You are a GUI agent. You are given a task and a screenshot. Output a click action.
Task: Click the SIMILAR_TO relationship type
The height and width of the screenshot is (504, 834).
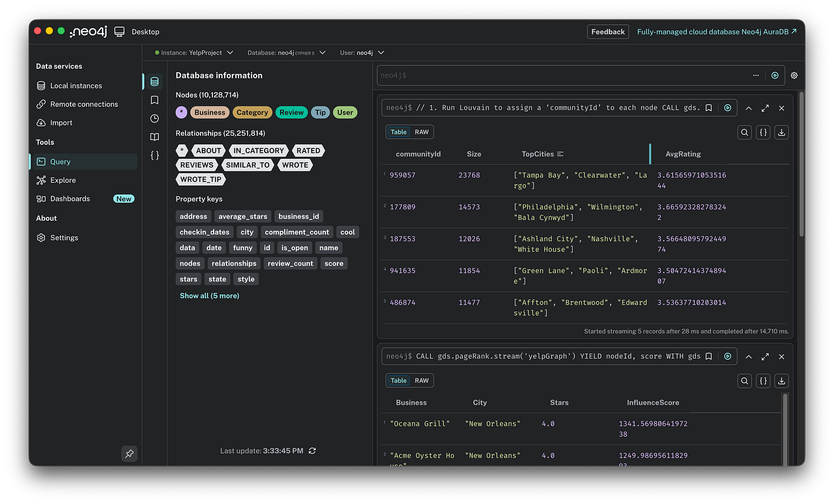(247, 165)
